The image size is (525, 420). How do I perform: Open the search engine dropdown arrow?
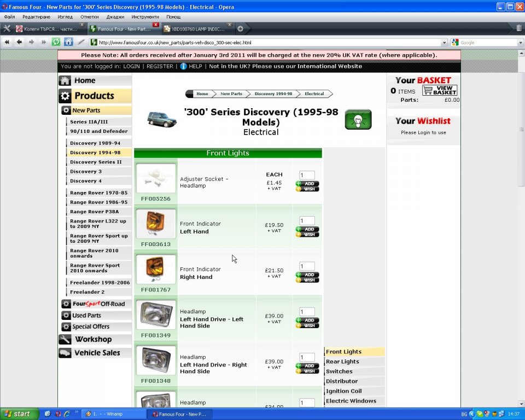520,43
